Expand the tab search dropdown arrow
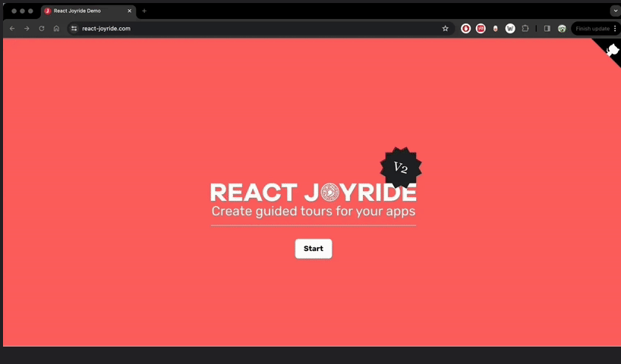 coord(614,11)
